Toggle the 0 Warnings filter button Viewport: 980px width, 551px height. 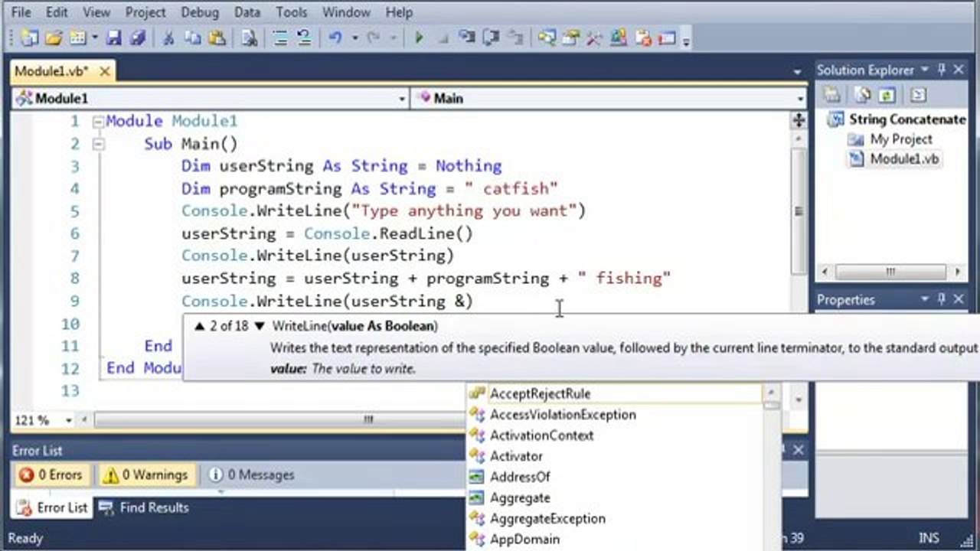pyautogui.click(x=146, y=475)
